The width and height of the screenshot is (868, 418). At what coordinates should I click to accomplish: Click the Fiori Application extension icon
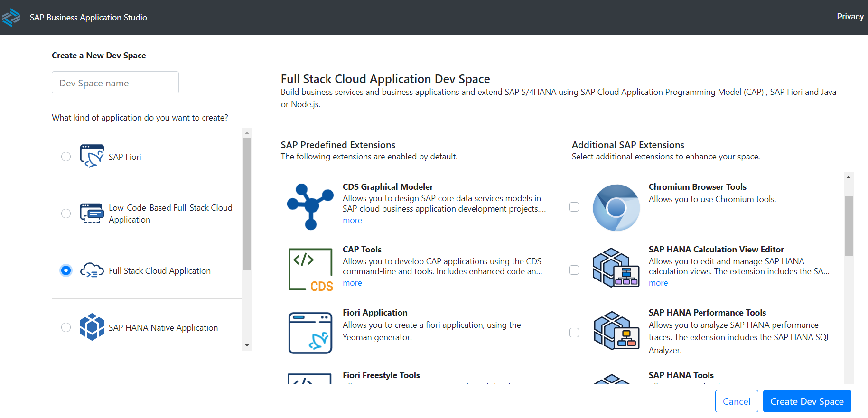310,333
